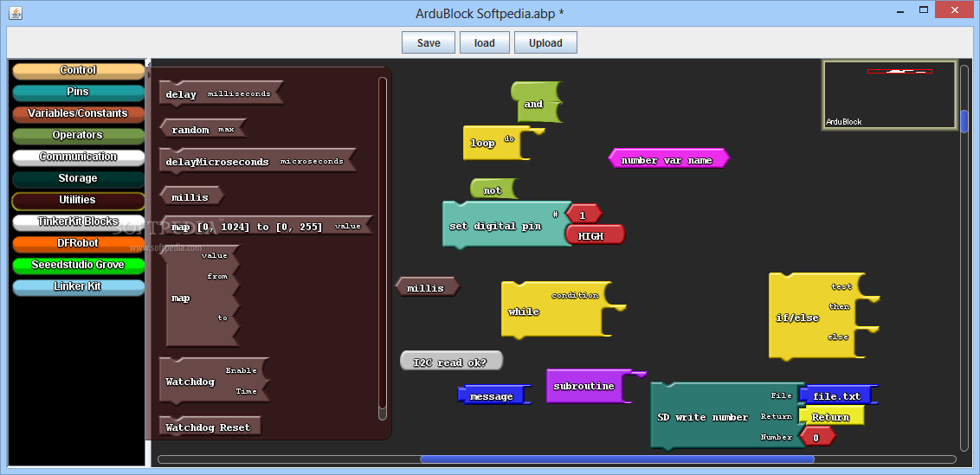The image size is (980, 475).
Task: Select the red HIGH block
Action: (x=595, y=235)
